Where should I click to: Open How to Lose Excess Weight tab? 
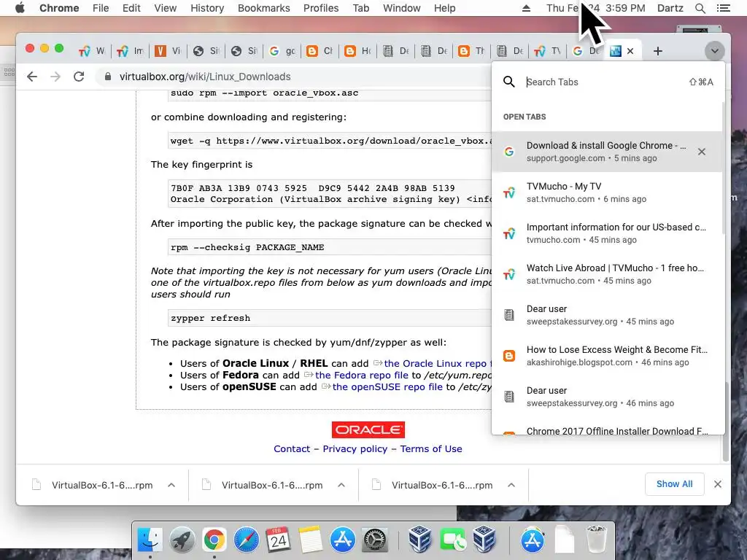pos(606,356)
